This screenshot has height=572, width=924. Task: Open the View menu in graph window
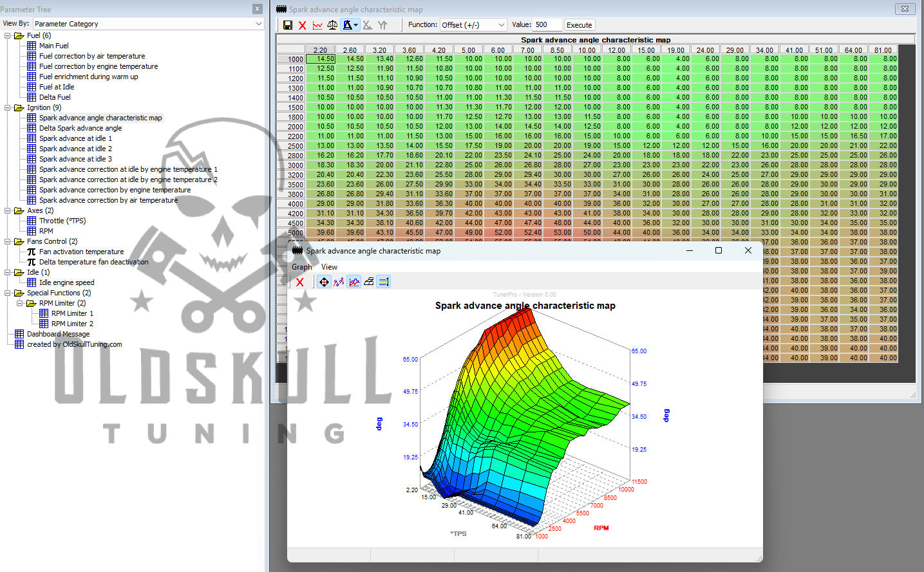tap(329, 267)
